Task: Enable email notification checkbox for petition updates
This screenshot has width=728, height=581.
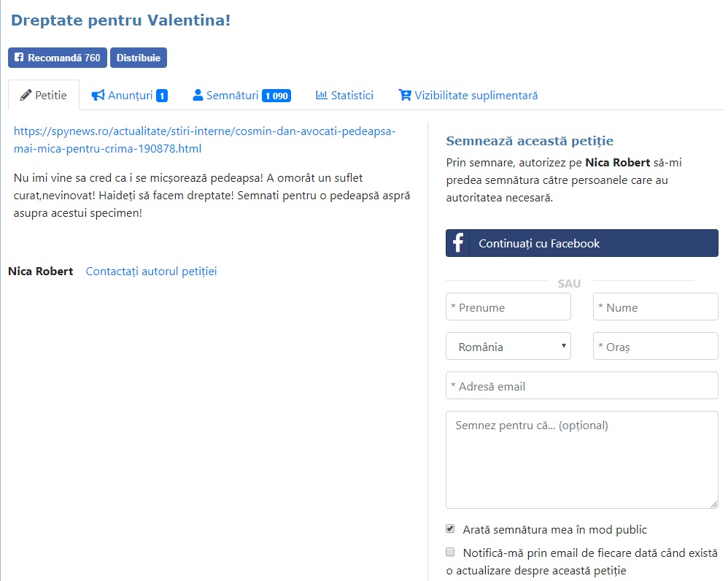Action: click(450, 552)
